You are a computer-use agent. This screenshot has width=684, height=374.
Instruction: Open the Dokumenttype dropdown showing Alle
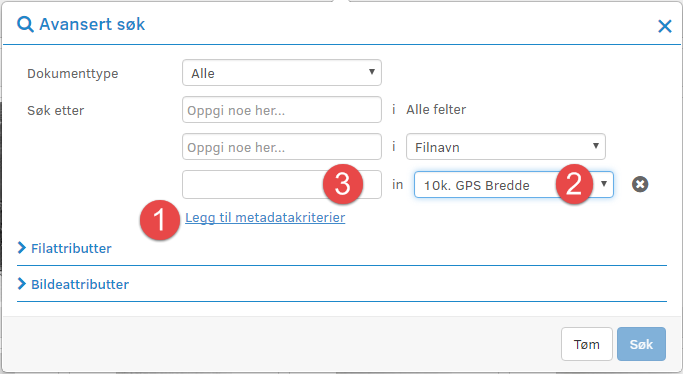pyautogui.click(x=282, y=73)
